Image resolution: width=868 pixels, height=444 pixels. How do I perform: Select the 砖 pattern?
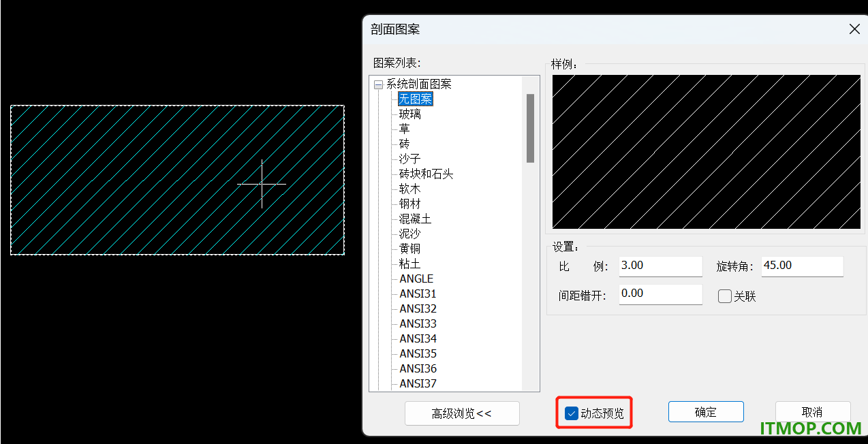405,144
